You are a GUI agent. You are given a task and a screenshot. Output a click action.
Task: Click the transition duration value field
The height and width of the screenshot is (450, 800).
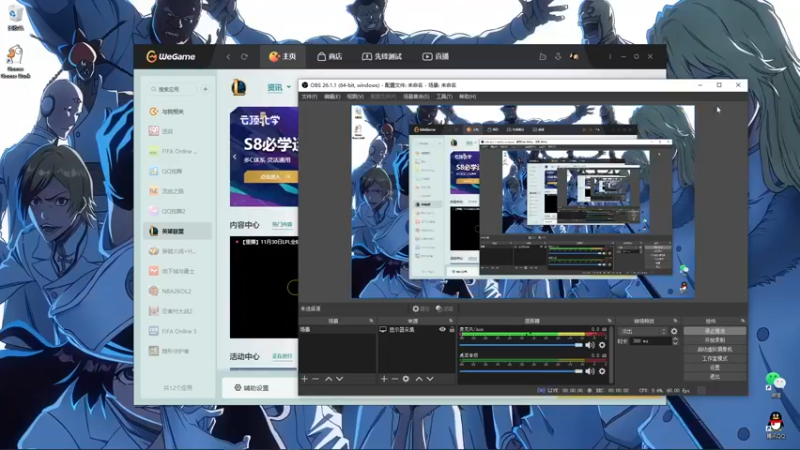click(x=651, y=341)
